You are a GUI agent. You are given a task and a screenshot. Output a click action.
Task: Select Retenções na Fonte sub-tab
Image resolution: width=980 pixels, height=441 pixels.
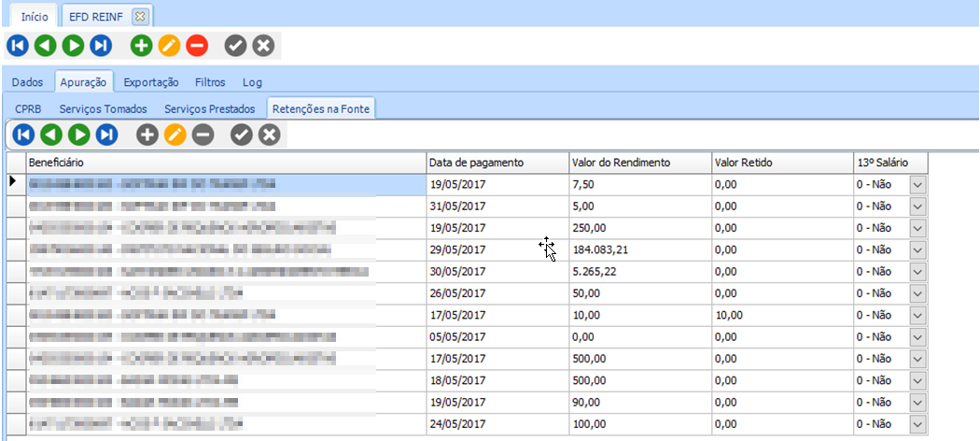(x=321, y=108)
